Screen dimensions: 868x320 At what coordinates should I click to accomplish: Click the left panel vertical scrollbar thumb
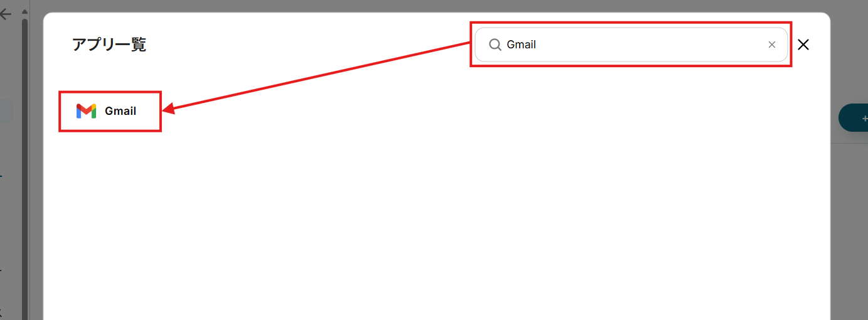tap(24, 169)
